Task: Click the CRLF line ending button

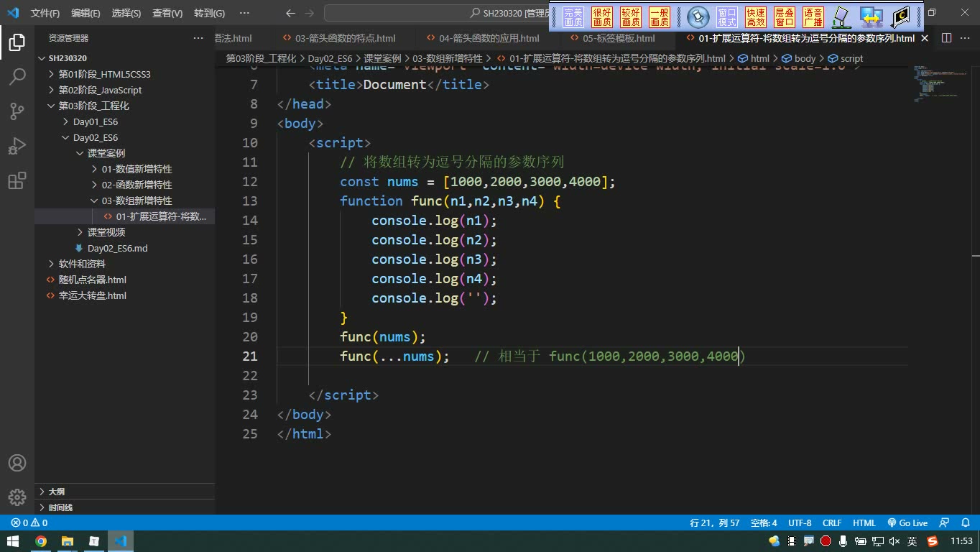Action: (832, 523)
